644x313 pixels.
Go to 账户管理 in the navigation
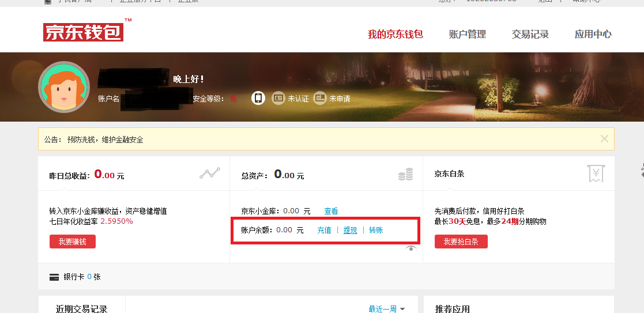[468, 35]
